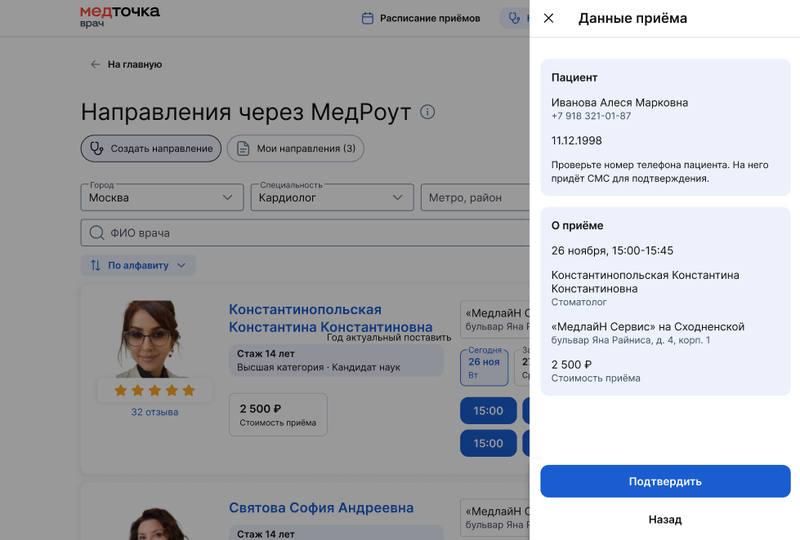Viewport: 800px width, 540px height.
Task: Open the По алфавиту sort dropdown
Action: click(x=138, y=265)
